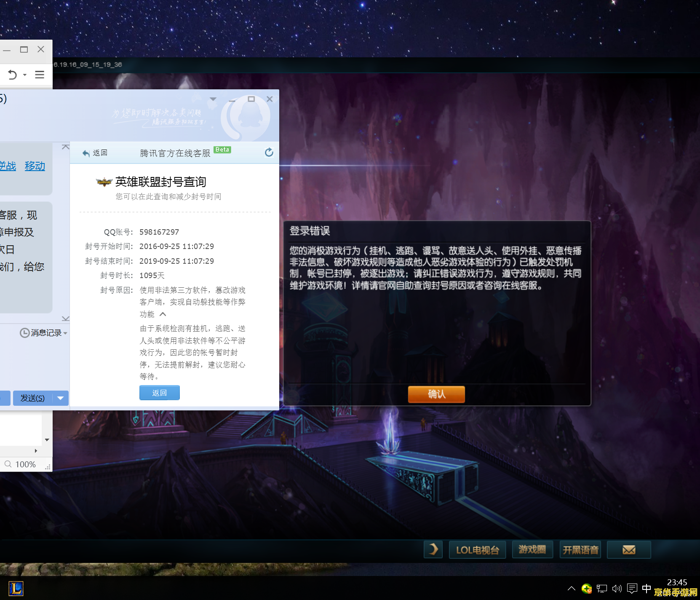Click the 发送(S) send button
The image size is (700, 600).
(32, 398)
